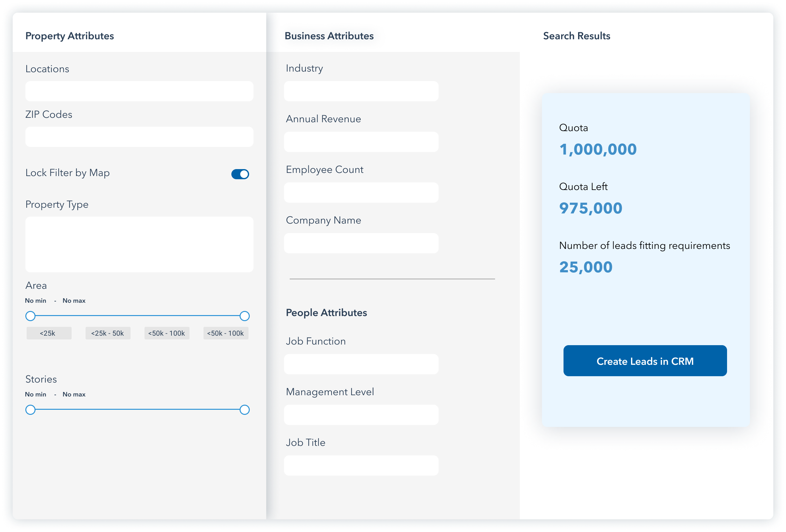Open the Job Function field
Viewport: 786px width, 532px height.
(361, 364)
